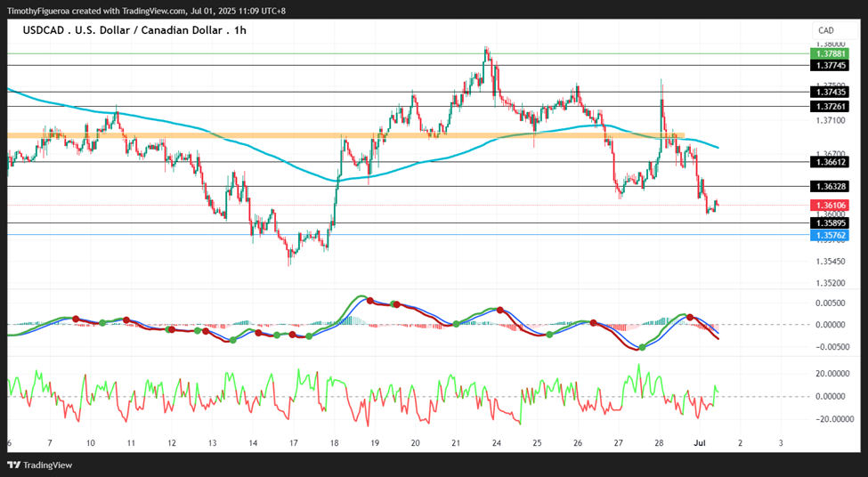The image size is (868, 477).
Task: Click the TradingView logo in bottom corner
Action: click(39, 465)
